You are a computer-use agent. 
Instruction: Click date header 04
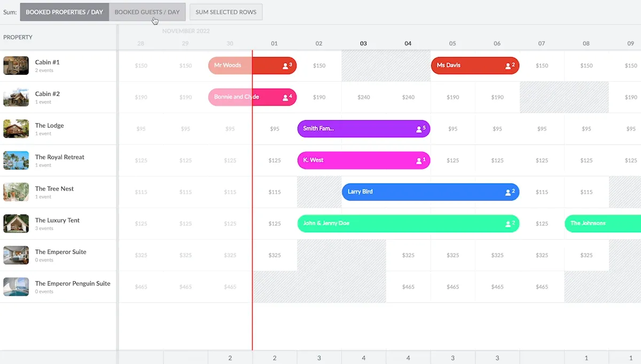click(408, 43)
